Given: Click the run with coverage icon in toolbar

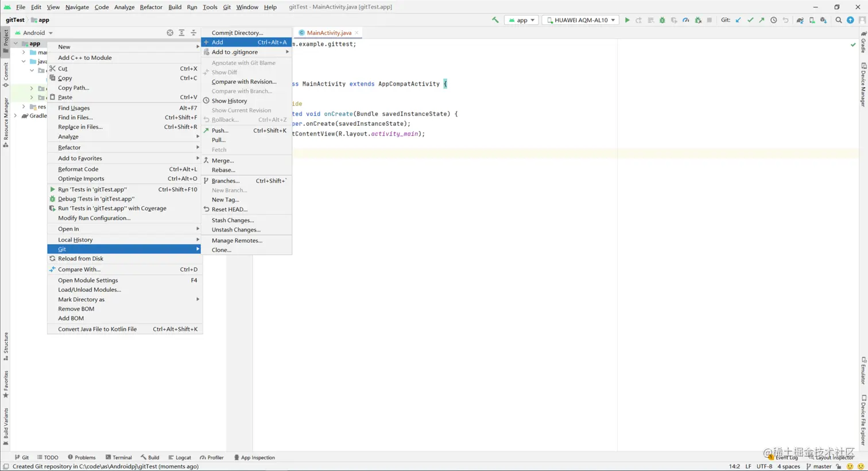Looking at the screenshot, I should coord(674,20).
